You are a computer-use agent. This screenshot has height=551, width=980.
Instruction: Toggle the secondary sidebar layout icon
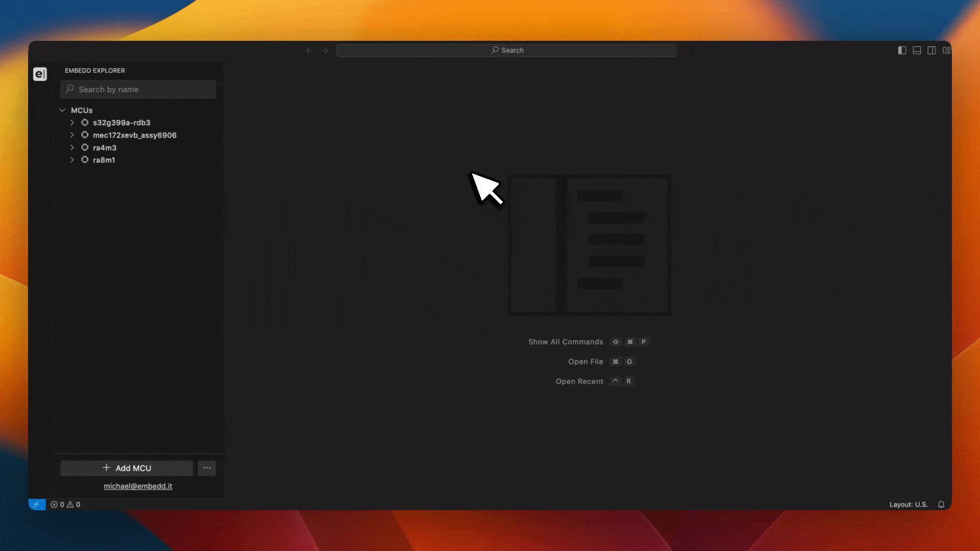click(x=932, y=51)
